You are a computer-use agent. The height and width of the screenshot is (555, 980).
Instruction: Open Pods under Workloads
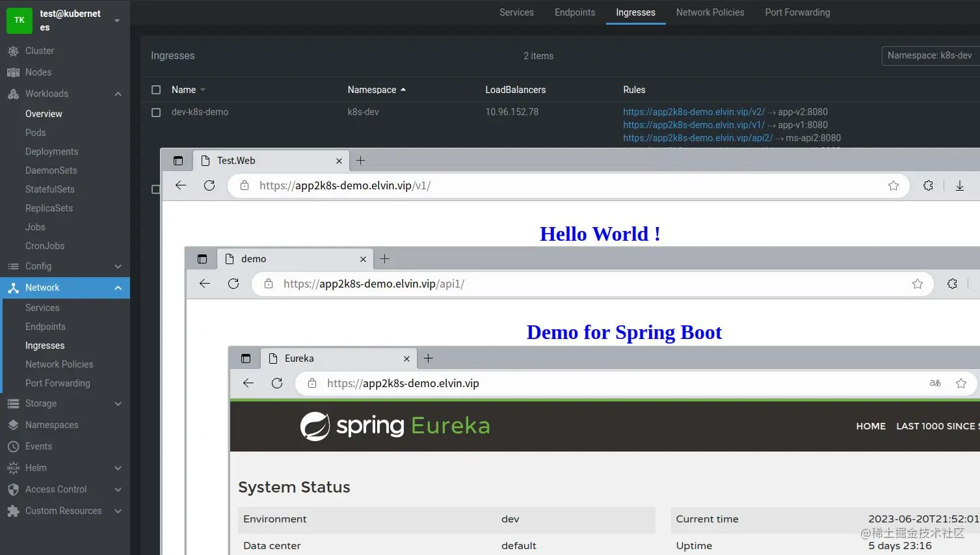[36, 133]
